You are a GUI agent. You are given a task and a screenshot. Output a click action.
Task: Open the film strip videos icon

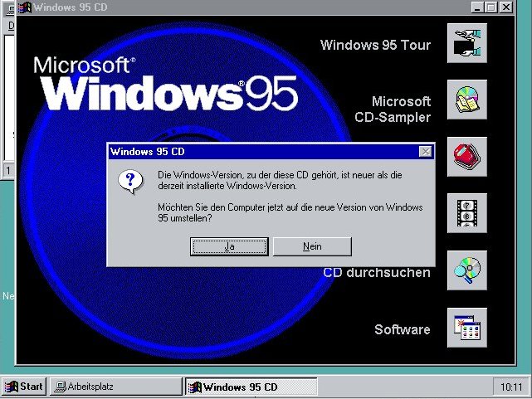[467, 213]
